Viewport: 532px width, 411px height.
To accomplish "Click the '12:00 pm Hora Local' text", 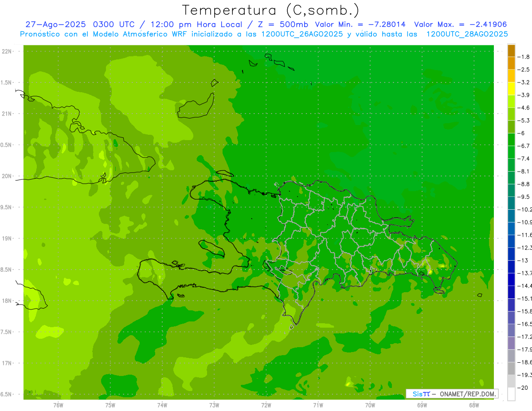I will click(x=197, y=24).
